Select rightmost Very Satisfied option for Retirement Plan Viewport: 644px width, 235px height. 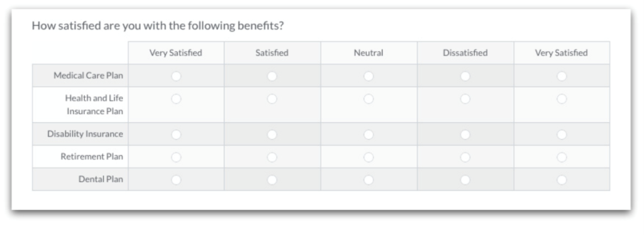click(x=562, y=158)
